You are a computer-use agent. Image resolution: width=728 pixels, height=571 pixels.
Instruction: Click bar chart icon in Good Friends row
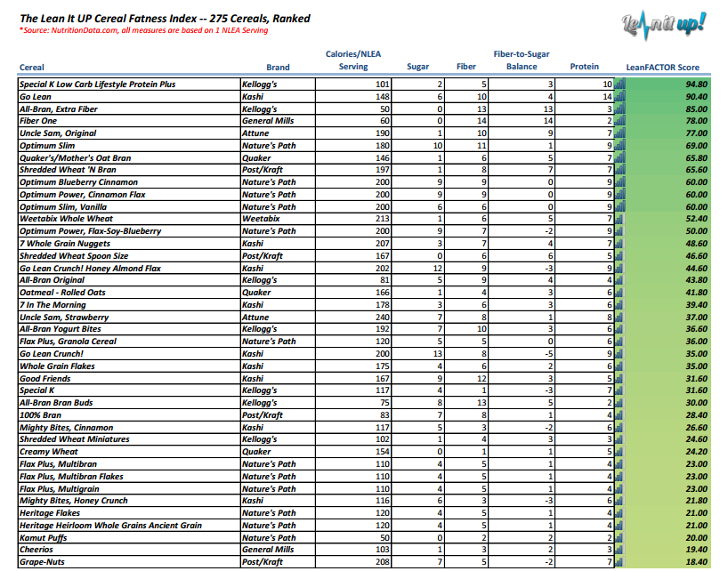619,379
